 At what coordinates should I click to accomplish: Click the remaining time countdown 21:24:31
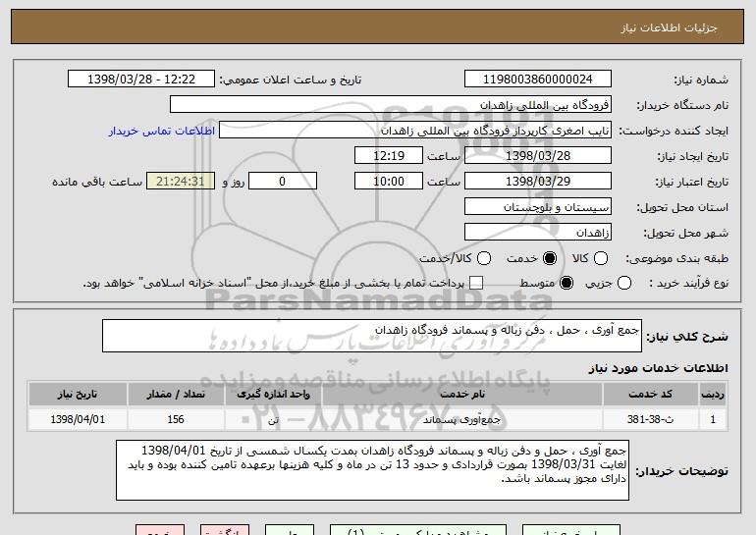click(181, 182)
